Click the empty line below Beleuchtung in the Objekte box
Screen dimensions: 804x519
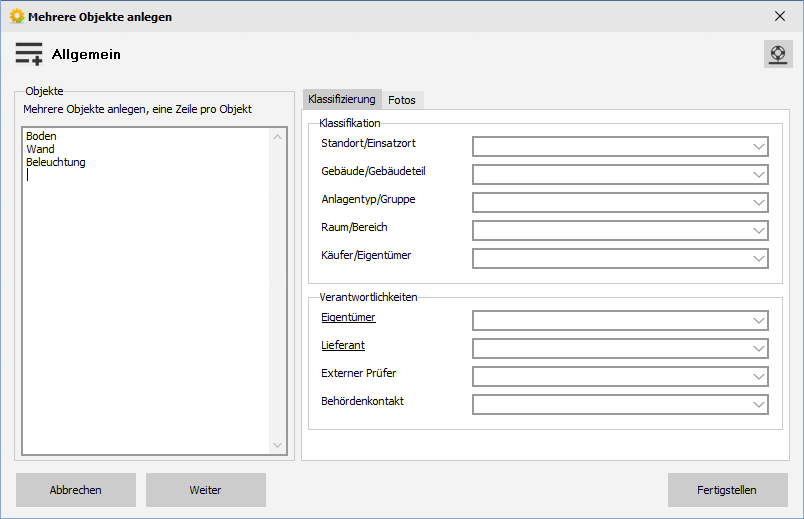(146, 175)
